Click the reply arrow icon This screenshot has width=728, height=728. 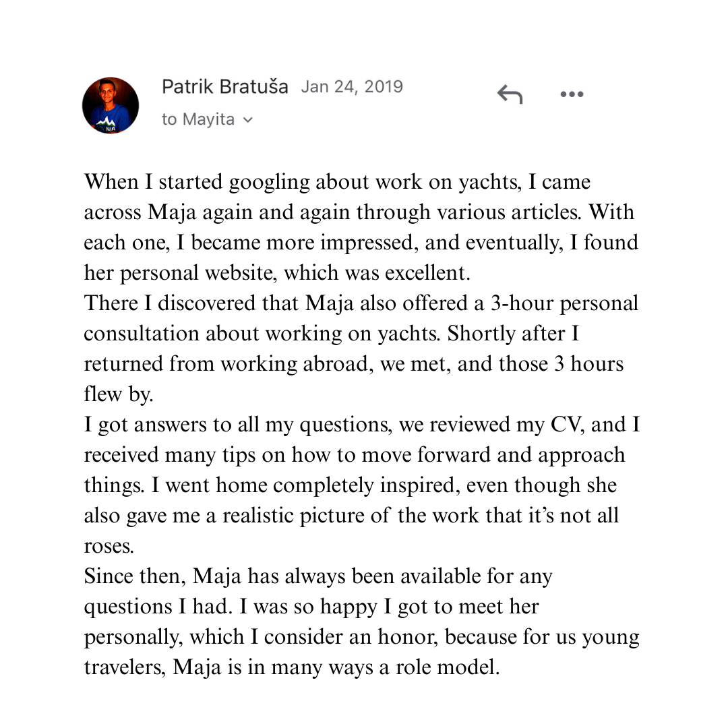click(x=510, y=94)
